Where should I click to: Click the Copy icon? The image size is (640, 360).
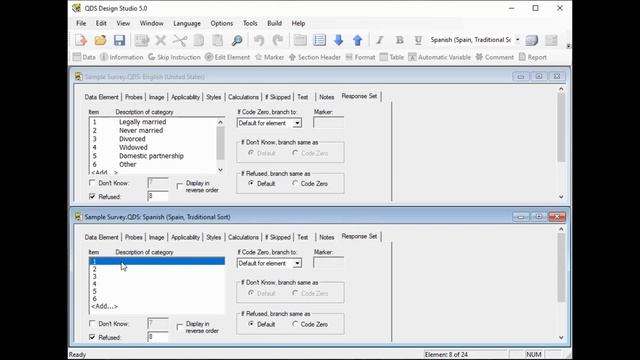[x=199, y=40]
